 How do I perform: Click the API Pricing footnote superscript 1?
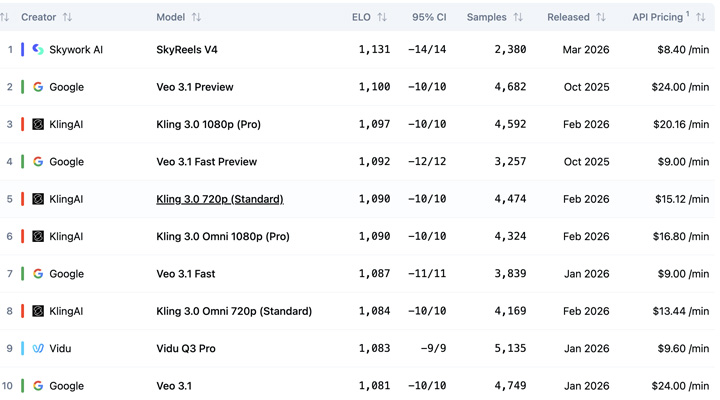[x=688, y=14]
